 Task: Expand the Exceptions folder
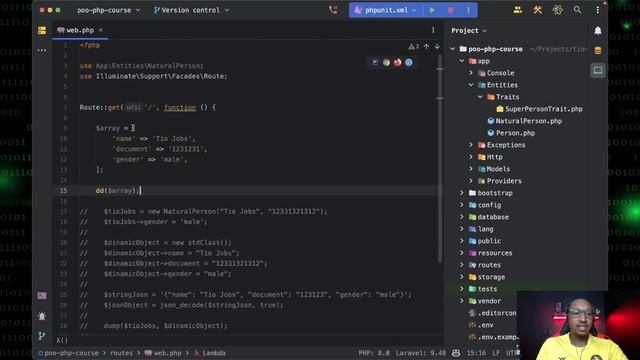tap(471, 145)
